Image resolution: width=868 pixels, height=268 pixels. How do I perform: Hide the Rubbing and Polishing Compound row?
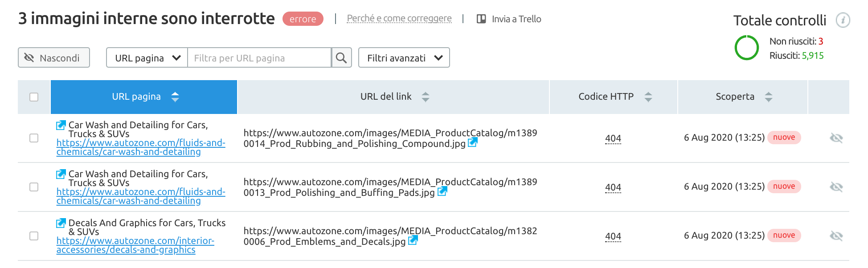tap(836, 138)
